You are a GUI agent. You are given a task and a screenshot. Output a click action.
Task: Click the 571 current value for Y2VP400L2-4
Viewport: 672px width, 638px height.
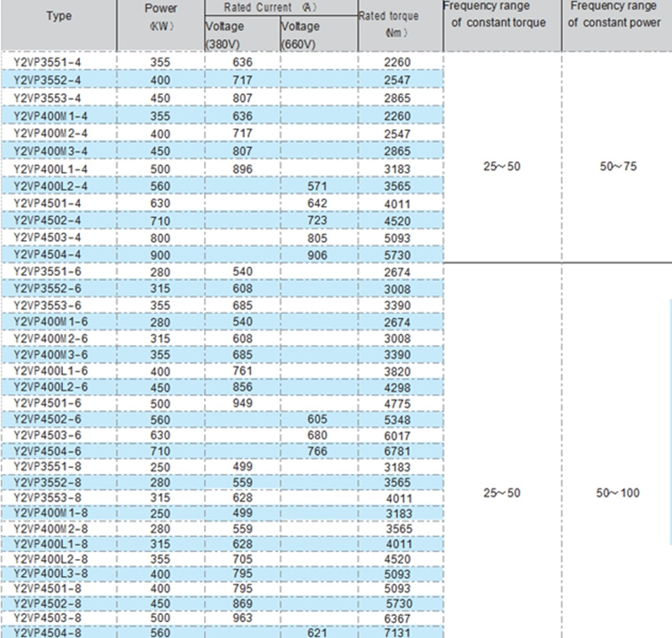317,186
